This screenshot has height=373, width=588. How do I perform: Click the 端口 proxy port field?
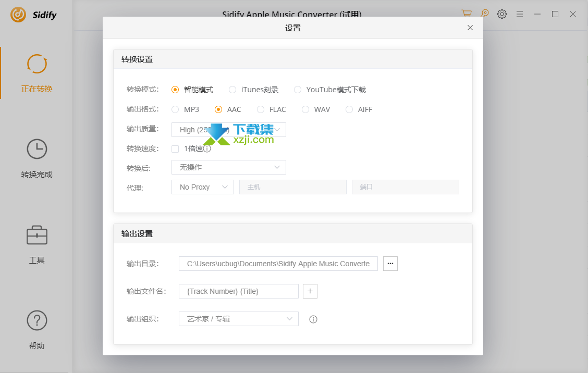point(406,187)
